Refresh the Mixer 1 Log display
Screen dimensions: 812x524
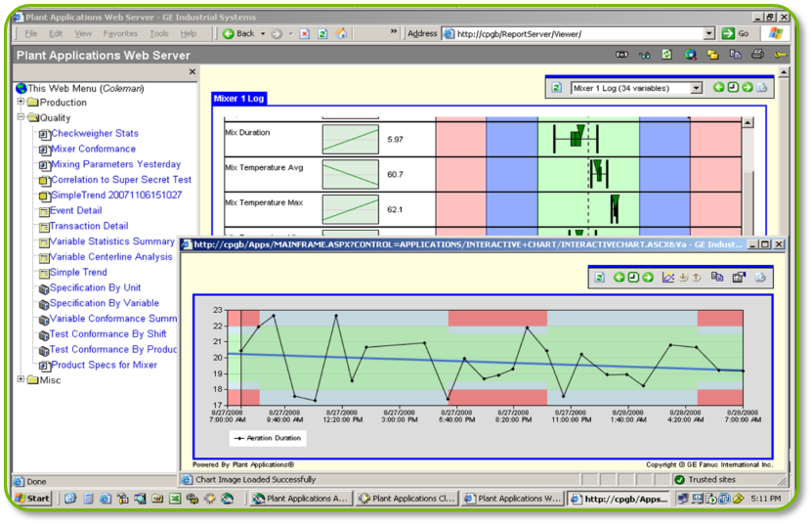557,88
